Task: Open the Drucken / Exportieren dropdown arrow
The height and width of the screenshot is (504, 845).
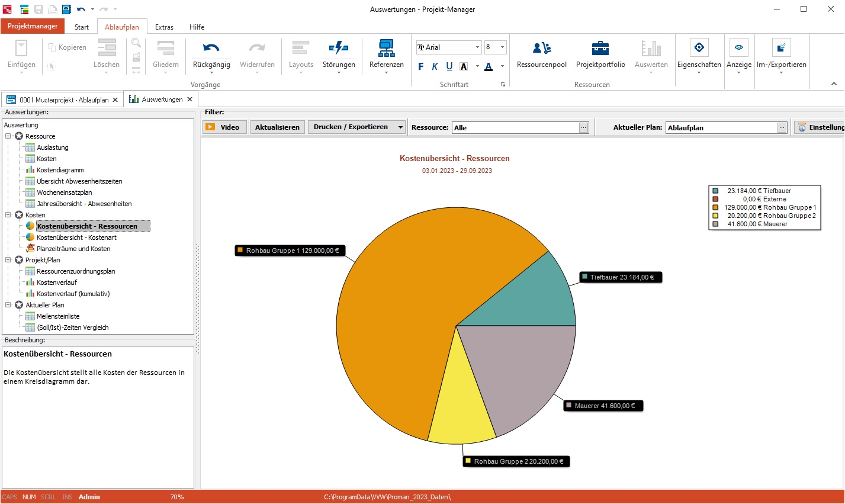Action: pos(400,127)
